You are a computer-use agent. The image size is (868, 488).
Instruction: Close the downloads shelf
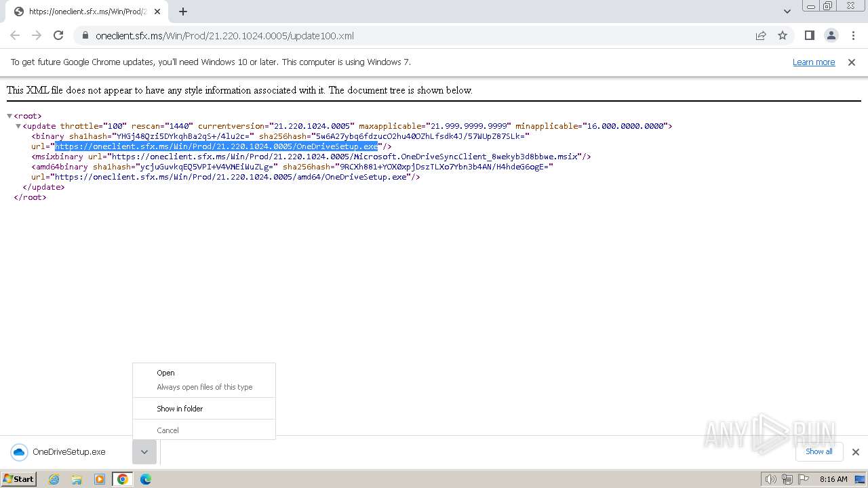(x=856, y=452)
